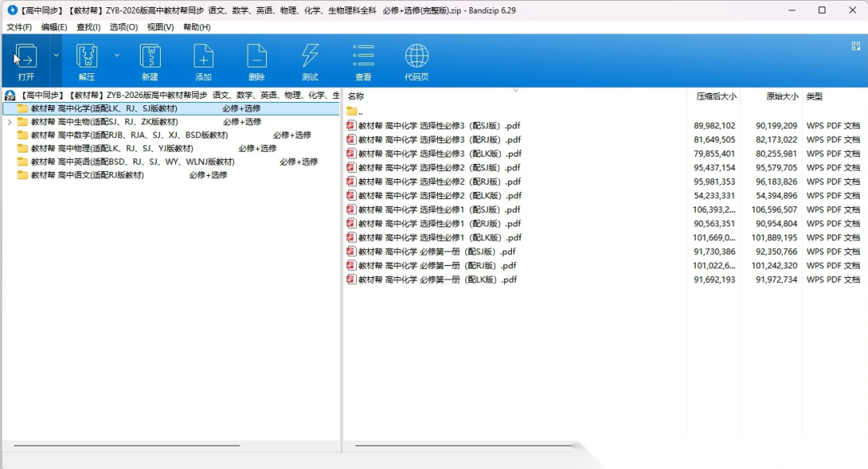The height and width of the screenshot is (469, 868).
Task: Open the 文件(F) menu
Action: point(19,27)
